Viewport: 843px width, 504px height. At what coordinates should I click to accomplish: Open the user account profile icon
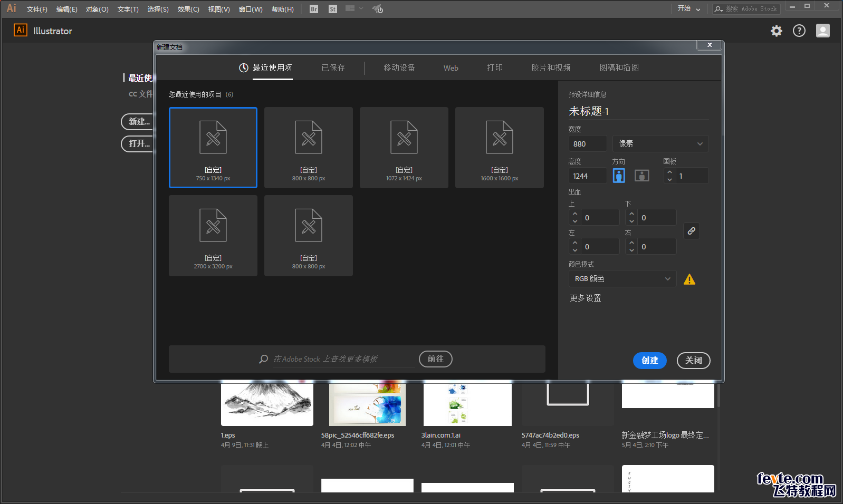click(823, 31)
